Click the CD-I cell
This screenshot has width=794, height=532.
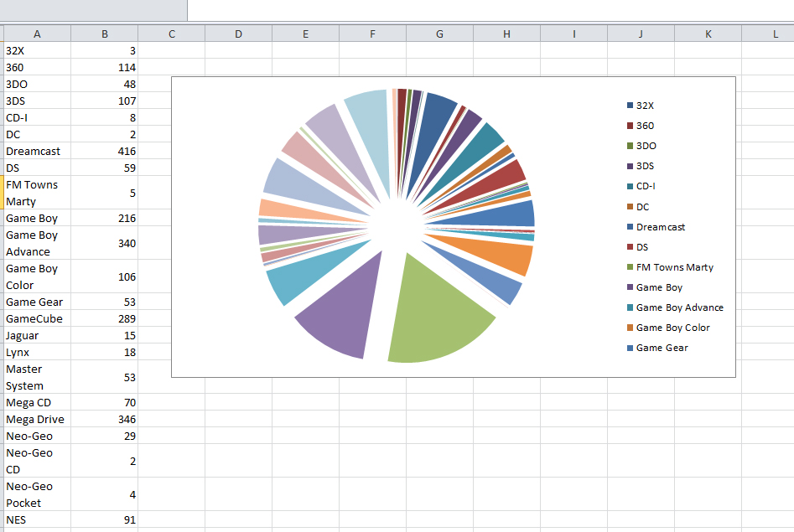click(x=37, y=117)
